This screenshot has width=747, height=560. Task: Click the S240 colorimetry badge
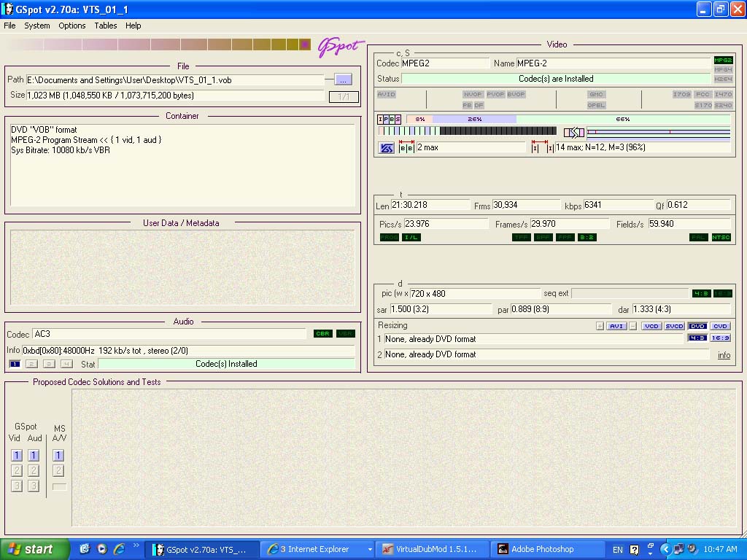[x=723, y=105]
